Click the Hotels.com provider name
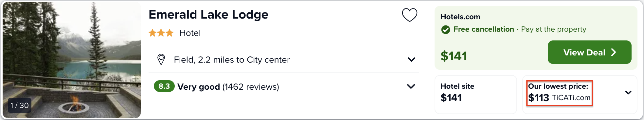Screen dimensions: 644x120 [460, 17]
